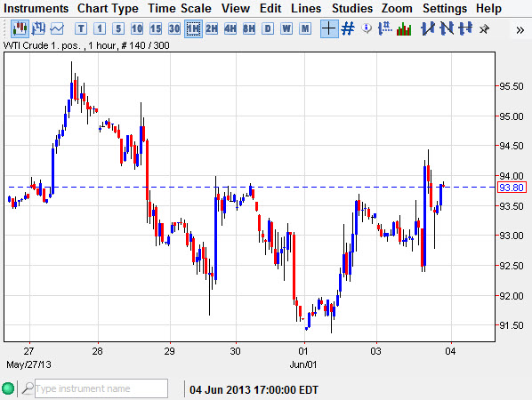Select the 8H time scale button
This screenshot has height=400, width=532.
tap(249, 28)
